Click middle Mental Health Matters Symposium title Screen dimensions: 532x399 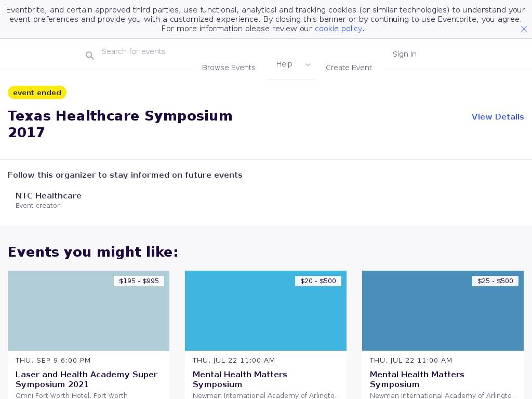240,379
